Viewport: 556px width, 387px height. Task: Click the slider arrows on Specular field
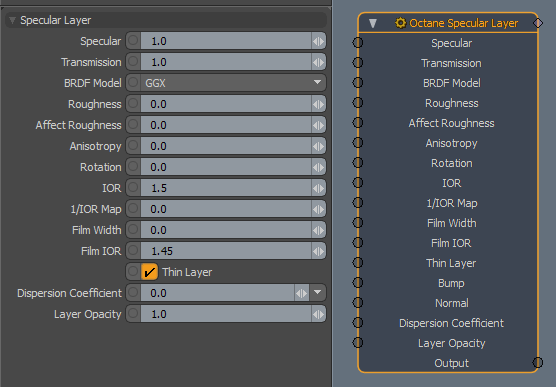318,41
